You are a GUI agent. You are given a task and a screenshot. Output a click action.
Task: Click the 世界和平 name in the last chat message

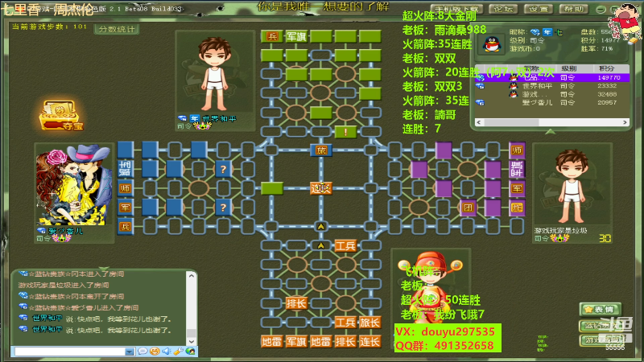[47, 329]
